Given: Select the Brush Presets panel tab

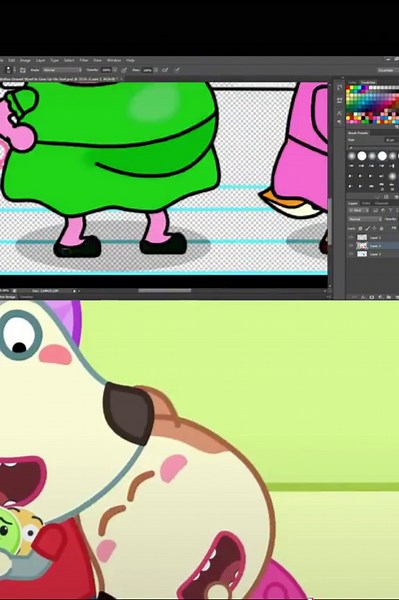Looking at the screenshot, I should [358, 133].
